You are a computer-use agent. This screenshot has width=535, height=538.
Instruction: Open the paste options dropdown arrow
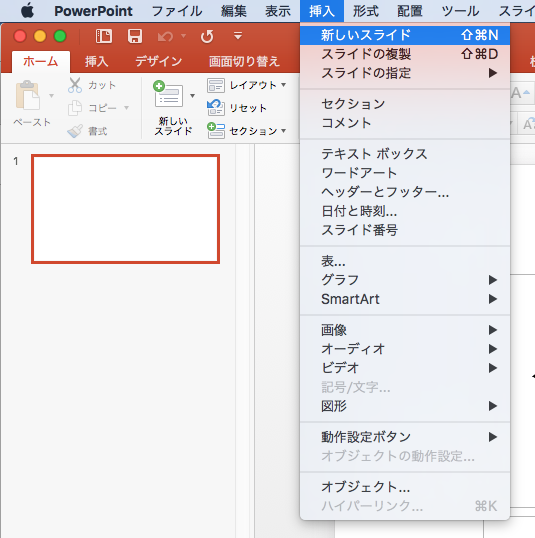(x=51, y=96)
